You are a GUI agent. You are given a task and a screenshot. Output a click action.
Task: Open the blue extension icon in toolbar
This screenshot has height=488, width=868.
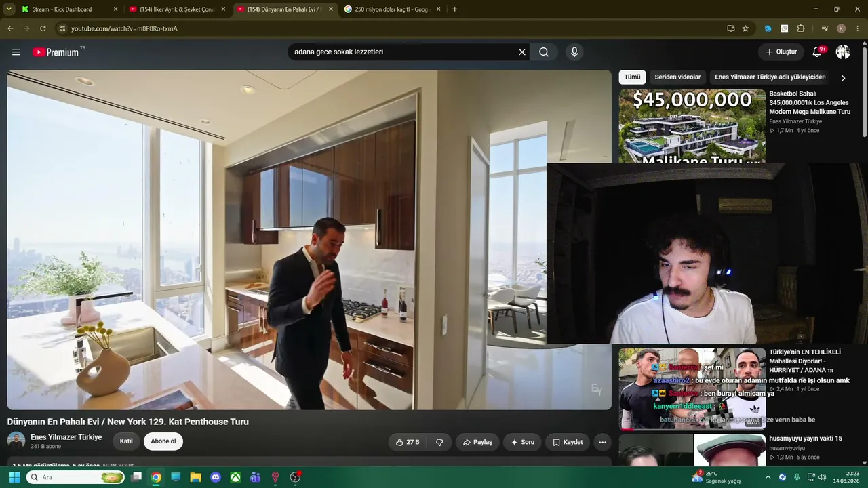768,28
